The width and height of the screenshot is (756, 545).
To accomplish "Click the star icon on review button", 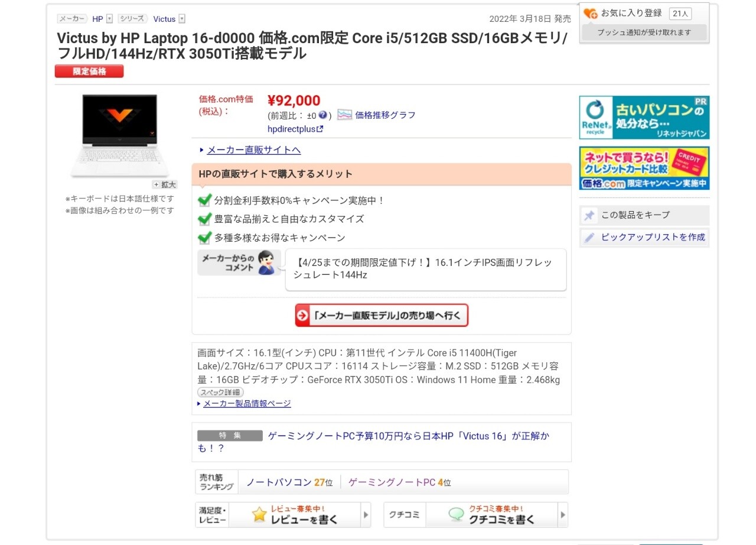I will pyautogui.click(x=259, y=515).
